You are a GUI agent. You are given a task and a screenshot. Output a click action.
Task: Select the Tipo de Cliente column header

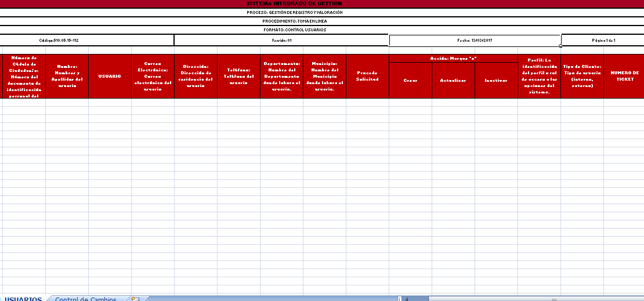pyautogui.click(x=582, y=77)
